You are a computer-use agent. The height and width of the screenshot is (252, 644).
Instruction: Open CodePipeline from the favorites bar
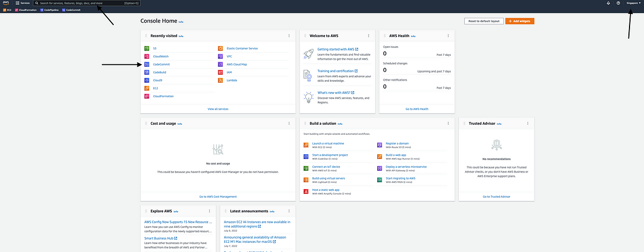49,10
